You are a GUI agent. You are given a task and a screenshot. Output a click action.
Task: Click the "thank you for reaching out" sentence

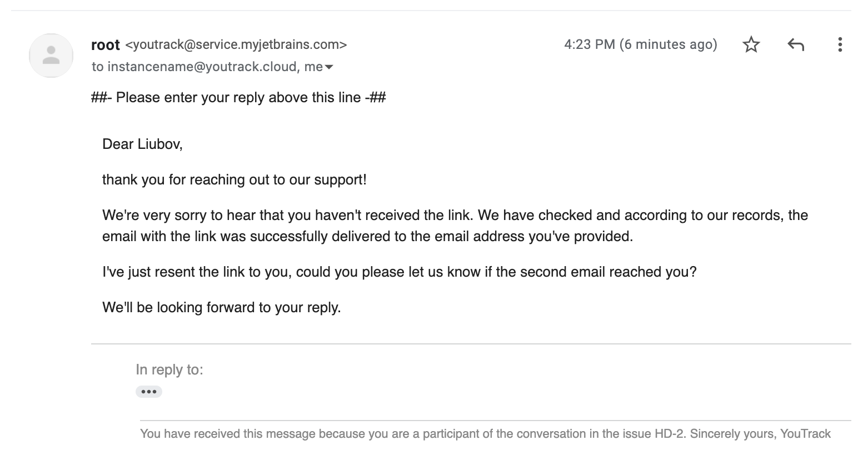click(234, 180)
